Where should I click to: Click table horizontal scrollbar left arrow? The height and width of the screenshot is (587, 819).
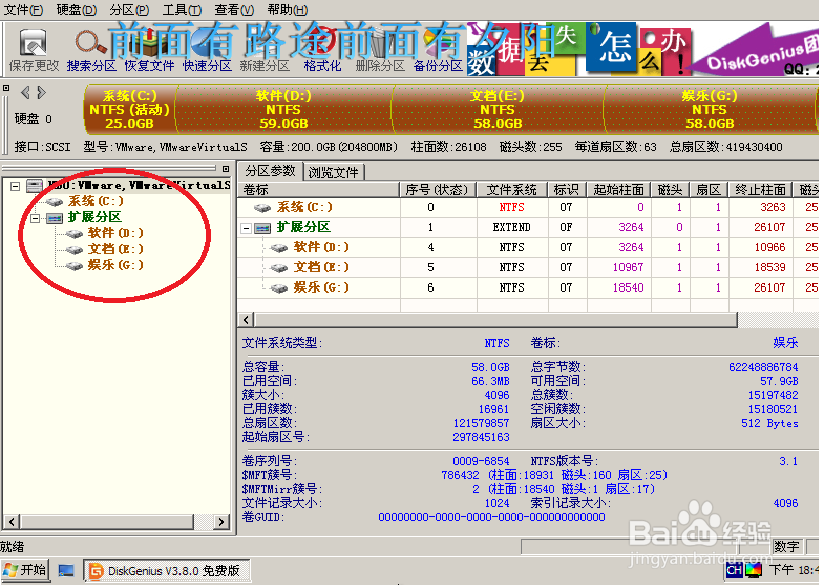(247, 320)
